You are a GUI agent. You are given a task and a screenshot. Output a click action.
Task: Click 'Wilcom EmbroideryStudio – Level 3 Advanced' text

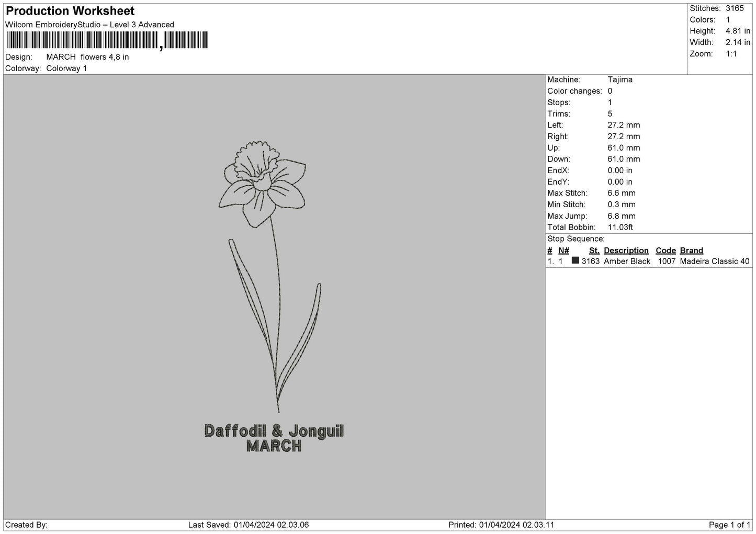tap(89, 25)
